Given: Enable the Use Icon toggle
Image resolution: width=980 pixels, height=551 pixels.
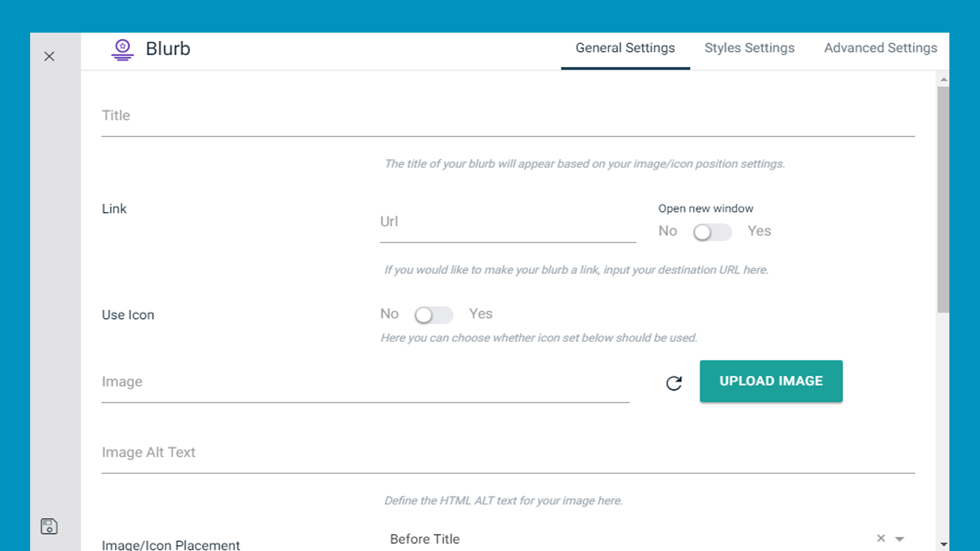Looking at the screenshot, I should tap(433, 315).
